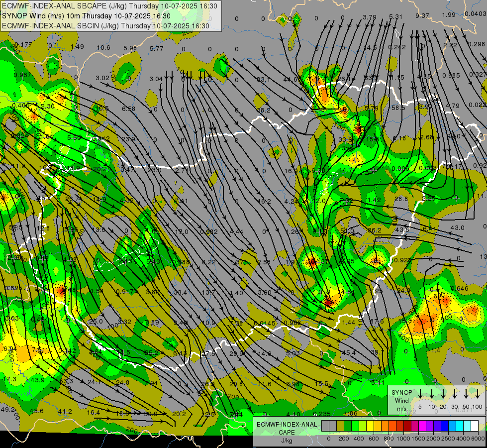Click the map value 6.58
This screenshot has width=487, height=448.
pos(128,109)
